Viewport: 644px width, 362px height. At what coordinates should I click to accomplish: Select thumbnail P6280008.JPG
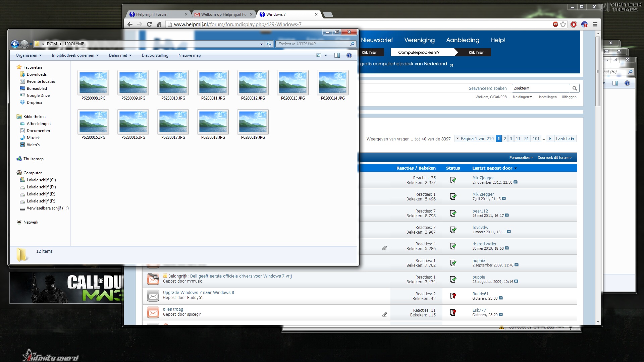[x=93, y=82]
